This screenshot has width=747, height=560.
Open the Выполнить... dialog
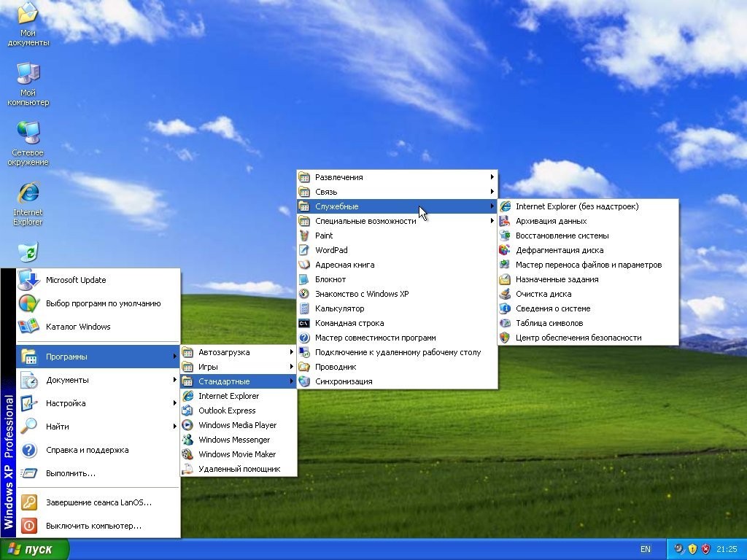point(98,473)
